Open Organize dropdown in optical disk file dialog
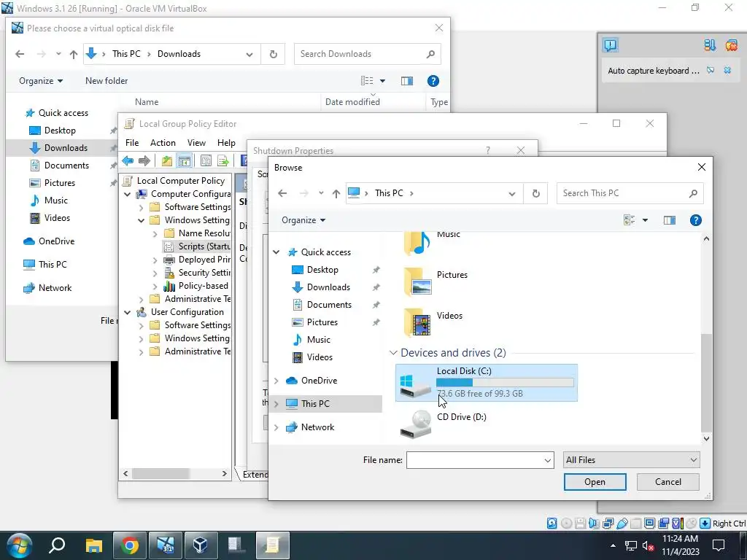 tap(41, 81)
